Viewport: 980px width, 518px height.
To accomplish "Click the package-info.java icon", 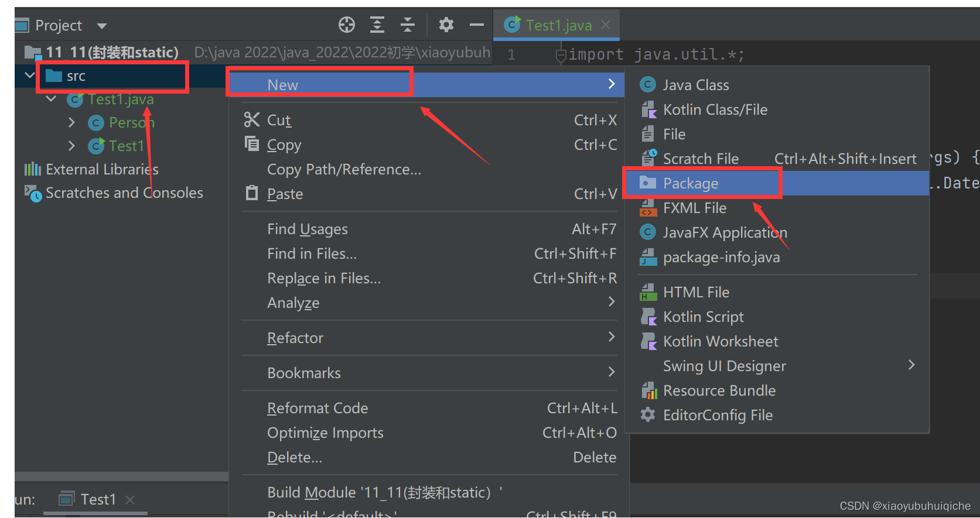I will pyautogui.click(x=648, y=257).
